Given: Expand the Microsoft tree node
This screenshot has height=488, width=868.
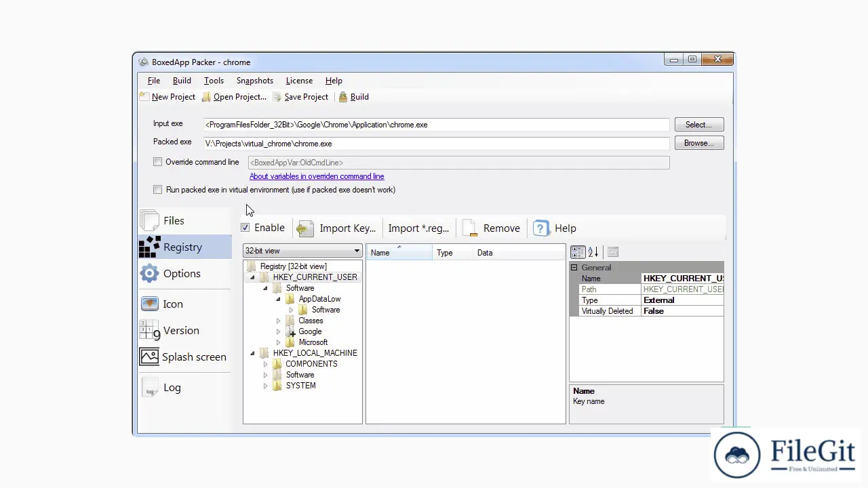Looking at the screenshot, I should pos(278,342).
